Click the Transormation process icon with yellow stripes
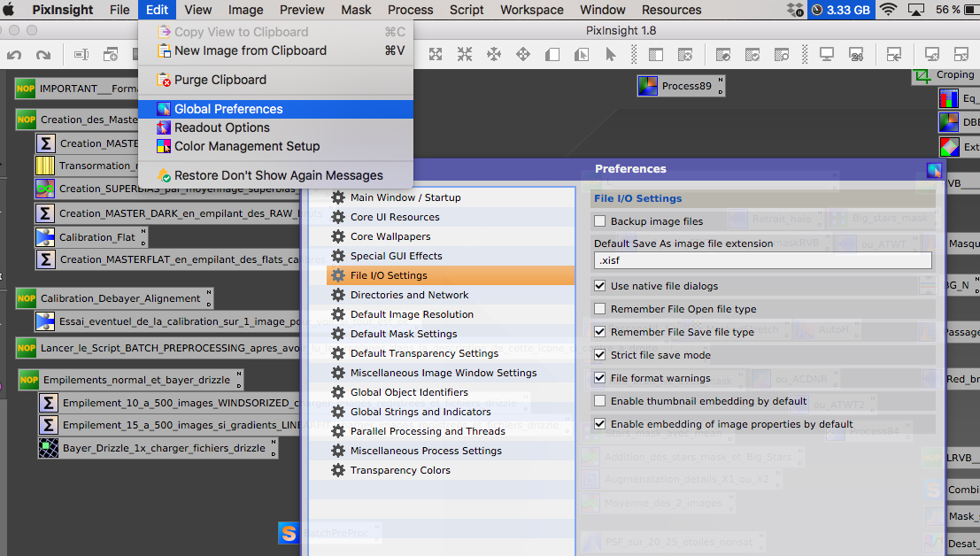 coord(45,166)
